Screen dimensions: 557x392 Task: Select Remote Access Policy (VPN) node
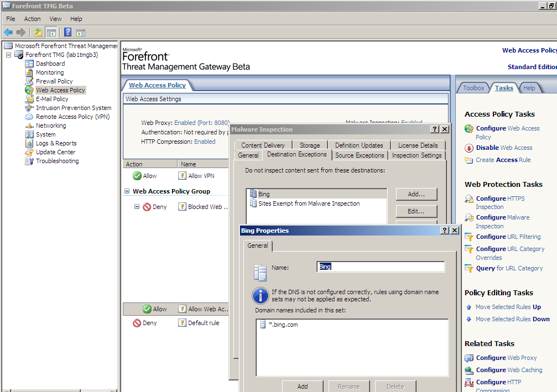click(x=73, y=117)
